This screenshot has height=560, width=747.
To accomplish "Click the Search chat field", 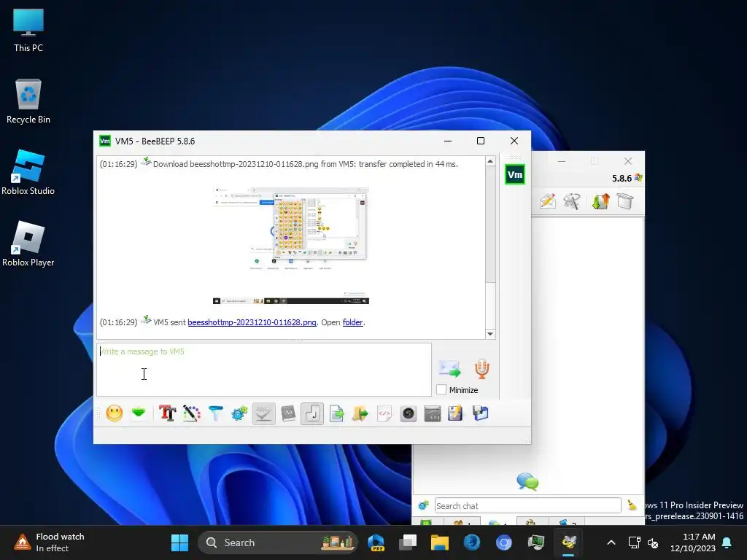I will [x=528, y=506].
